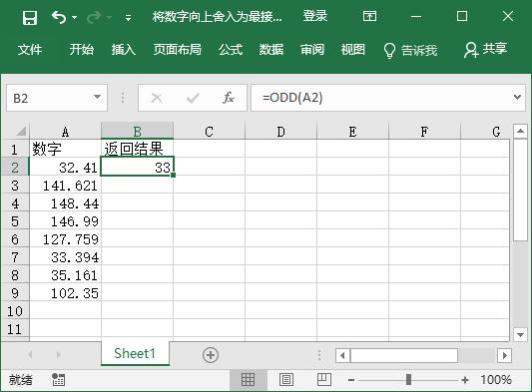Click the vertical scrollbar thumb
The image size is (532, 392).
click(x=520, y=190)
